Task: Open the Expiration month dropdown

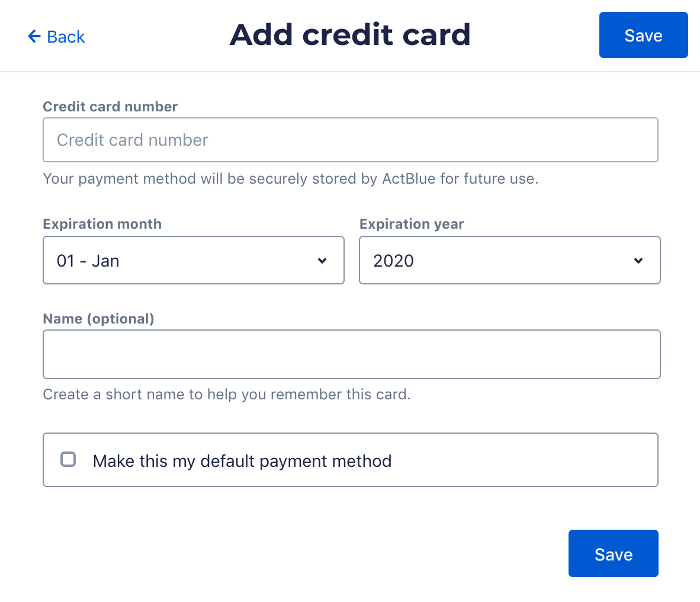Action: (x=193, y=260)
